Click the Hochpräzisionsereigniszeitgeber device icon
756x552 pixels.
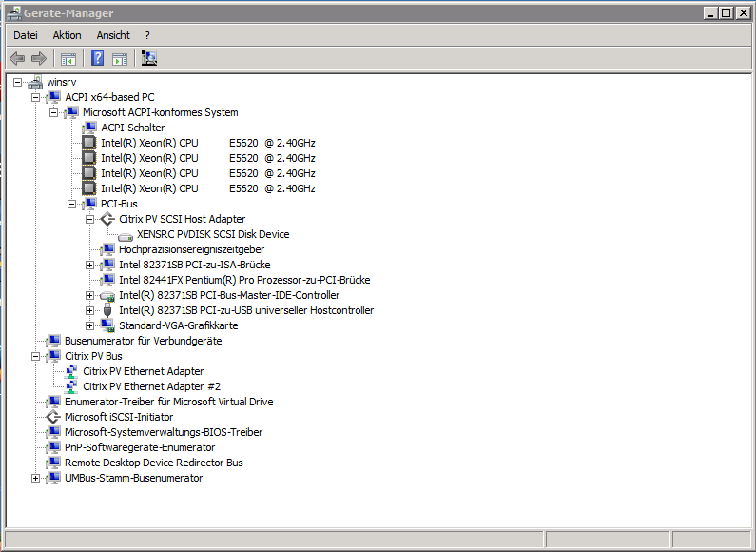pyautogui.click(x=107, y=249)
